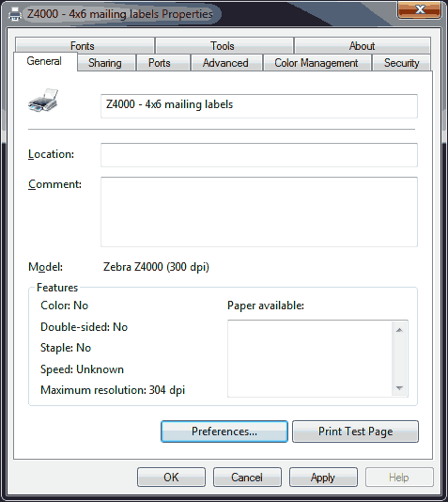Click the 'Staple: No' text

pyautogui.click(x=66, y=348)
